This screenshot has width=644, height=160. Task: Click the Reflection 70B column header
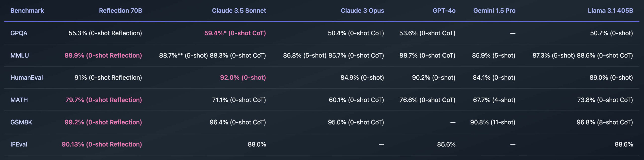(x=120, y=11)
